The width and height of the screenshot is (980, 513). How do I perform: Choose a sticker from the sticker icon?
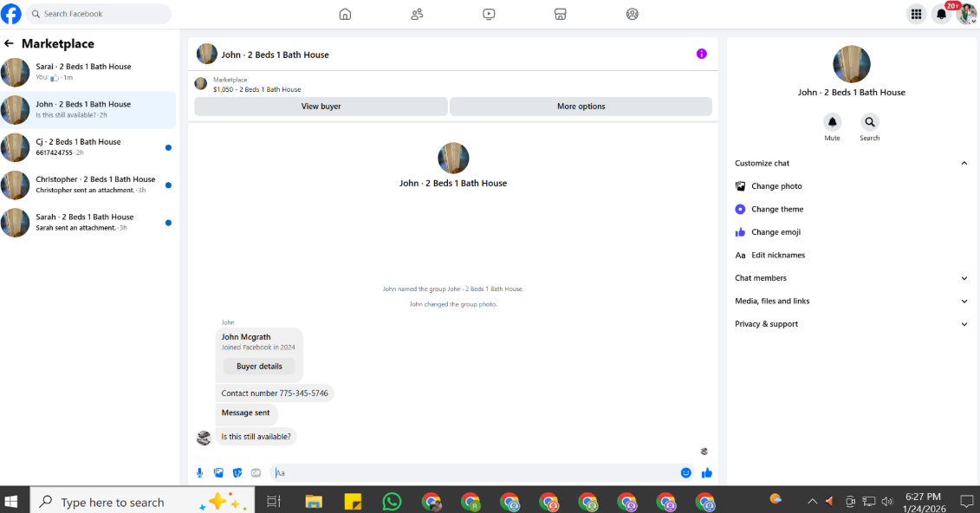(x=237, y=473)
